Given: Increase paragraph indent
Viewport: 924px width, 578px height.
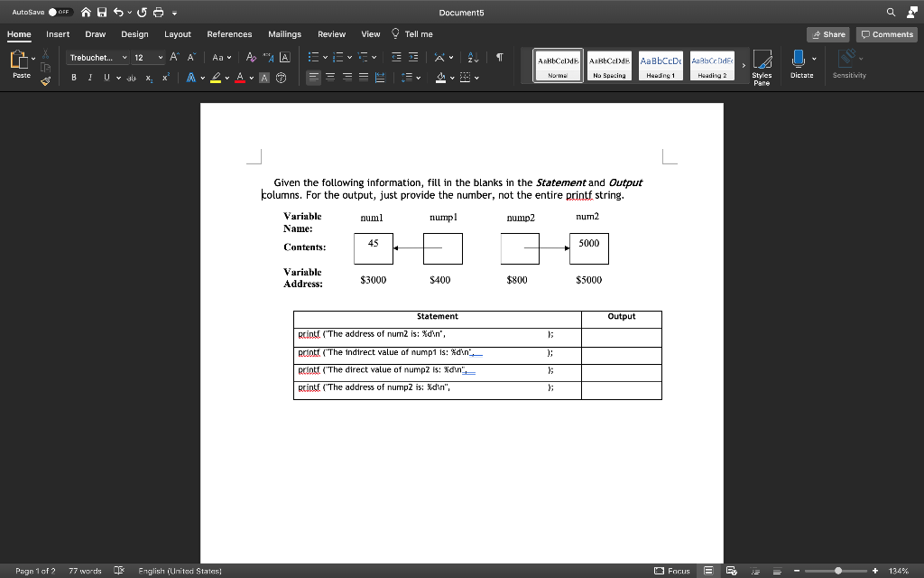Looking at the screenshot, I should click(x=413, y=57).
